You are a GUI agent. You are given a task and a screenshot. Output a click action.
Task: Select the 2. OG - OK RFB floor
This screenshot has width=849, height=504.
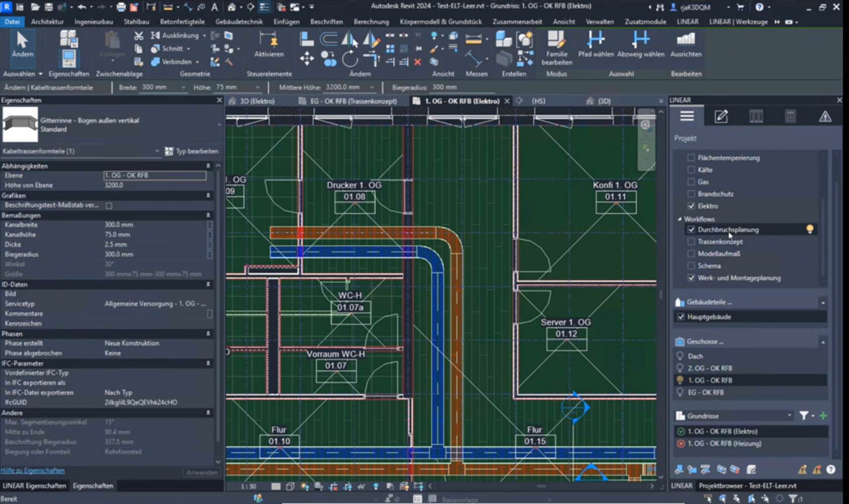(x=709, y=368)
